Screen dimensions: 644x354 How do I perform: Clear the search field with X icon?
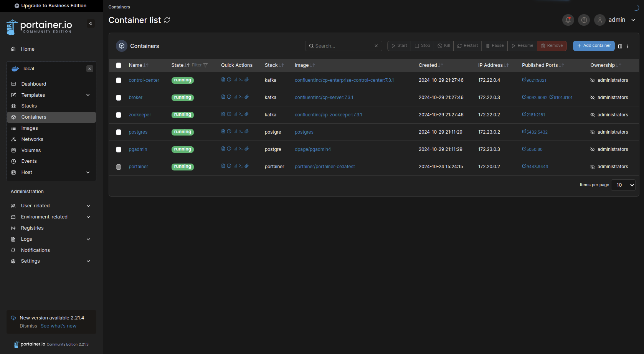coord(376,46)
